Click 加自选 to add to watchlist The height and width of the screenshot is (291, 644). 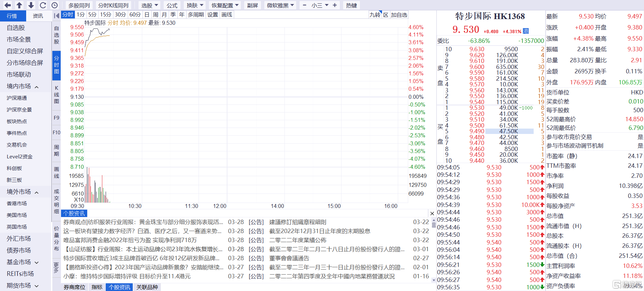coord(399,15)
